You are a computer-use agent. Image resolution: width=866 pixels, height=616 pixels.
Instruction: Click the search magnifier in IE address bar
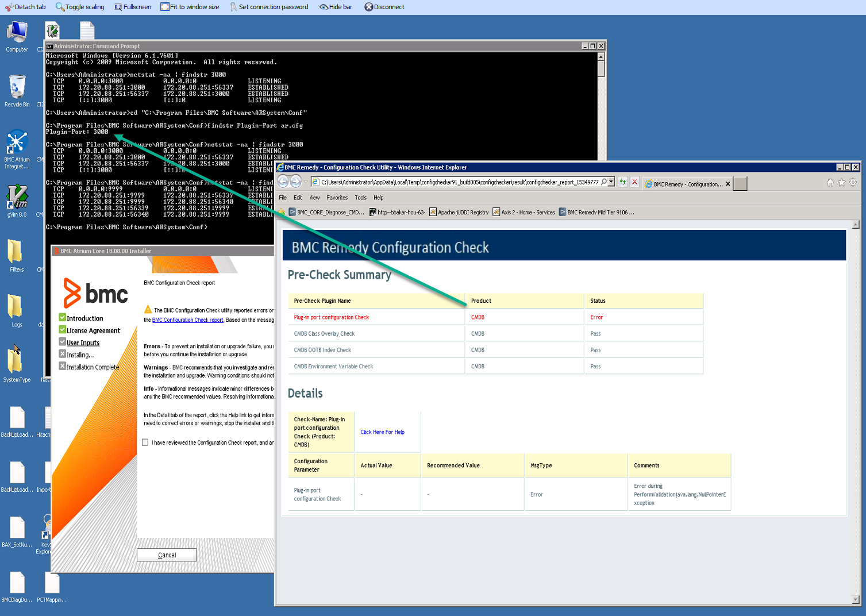pyautogui.click(x=603, y=182)
